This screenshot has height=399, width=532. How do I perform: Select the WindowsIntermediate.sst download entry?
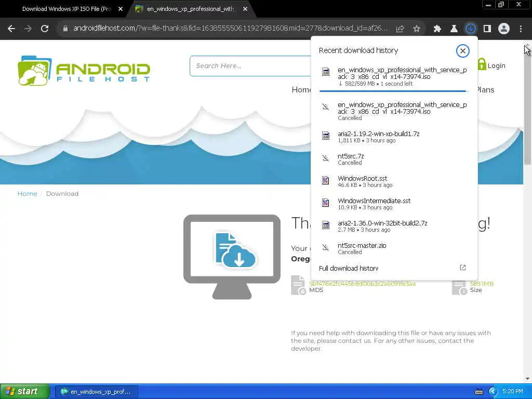pos(394,204)
